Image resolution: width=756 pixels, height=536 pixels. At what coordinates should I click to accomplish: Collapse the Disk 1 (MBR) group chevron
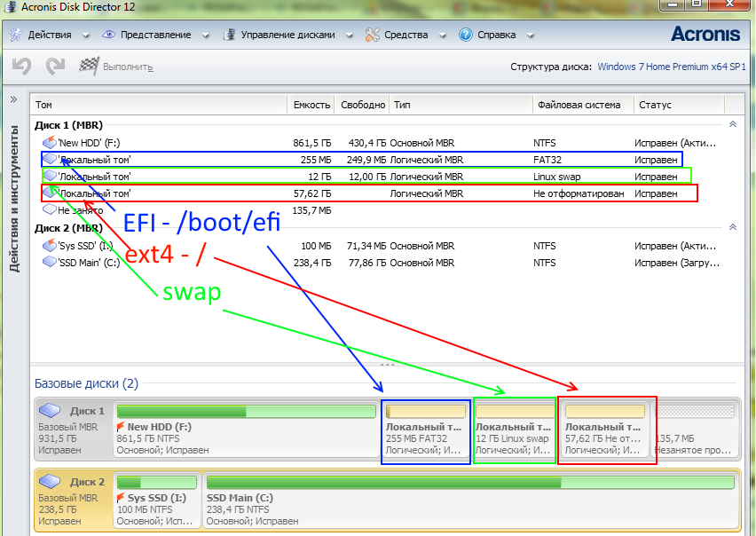click(x=732, y=124)
